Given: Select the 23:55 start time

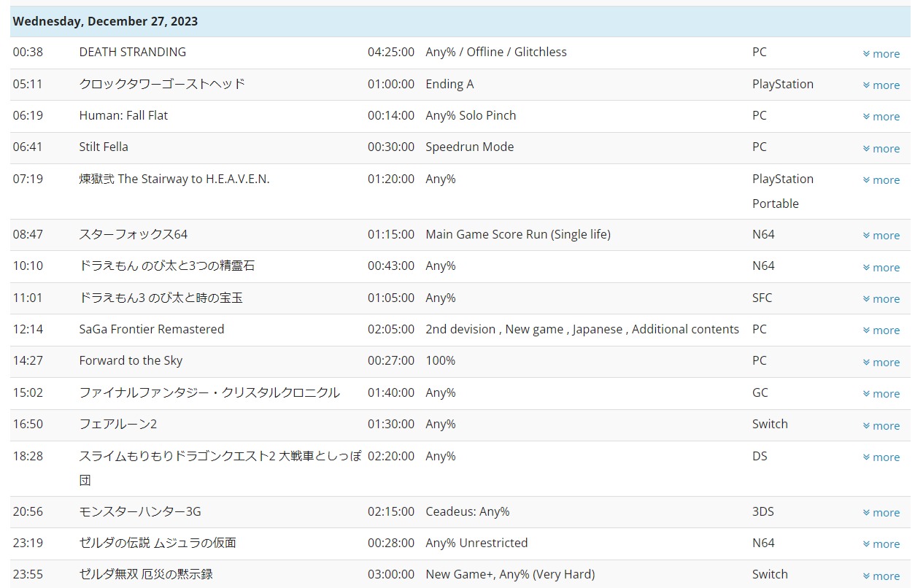Looking at the screenshot, I should pos(28,574).
